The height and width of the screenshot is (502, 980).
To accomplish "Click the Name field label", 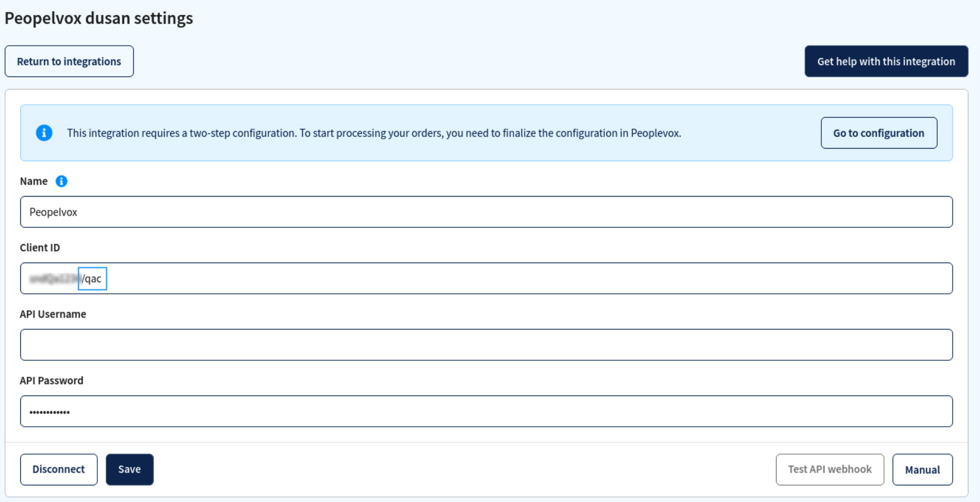I will [x=34, y=181].
